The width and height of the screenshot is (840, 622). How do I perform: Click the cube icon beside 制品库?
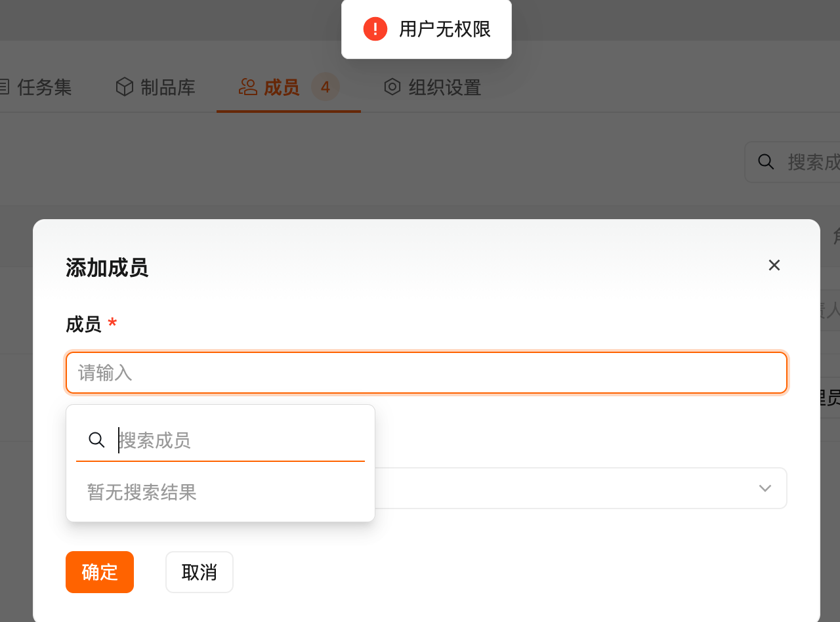(x=124, y=87)
